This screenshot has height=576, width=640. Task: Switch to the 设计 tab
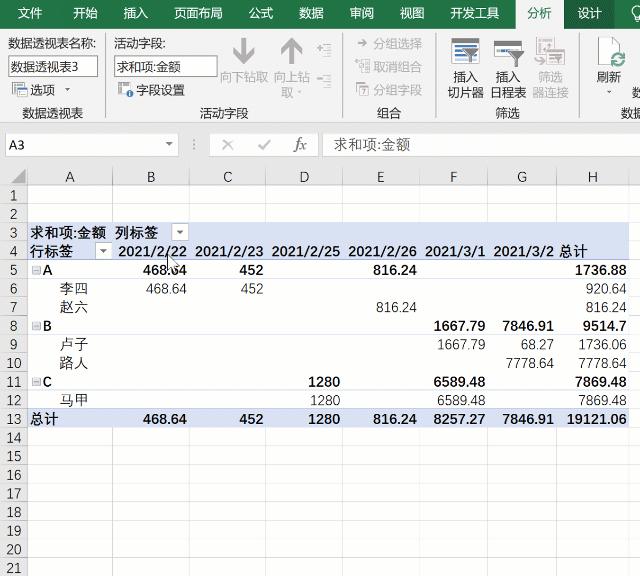[589, 13]
